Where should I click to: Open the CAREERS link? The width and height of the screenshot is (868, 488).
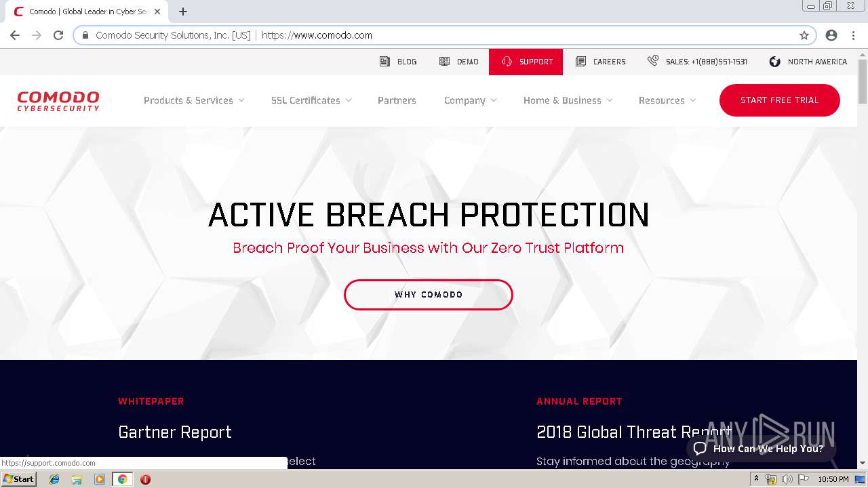click(x=610, y=62)
